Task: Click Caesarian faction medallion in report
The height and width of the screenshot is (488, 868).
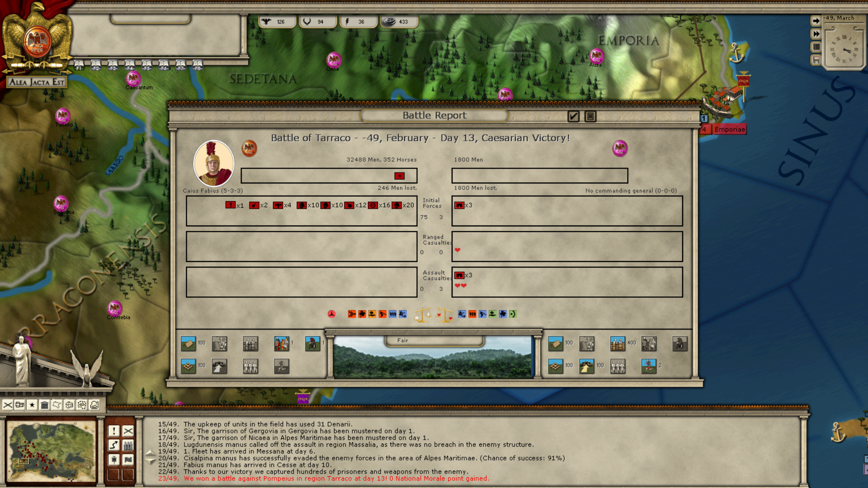Action: tap(249, 148)
